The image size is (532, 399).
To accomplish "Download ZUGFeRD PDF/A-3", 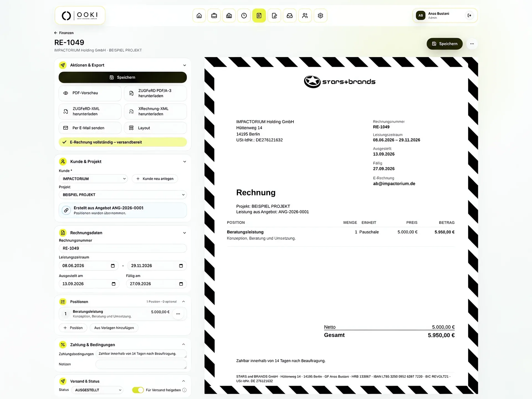I will [155, 93].
